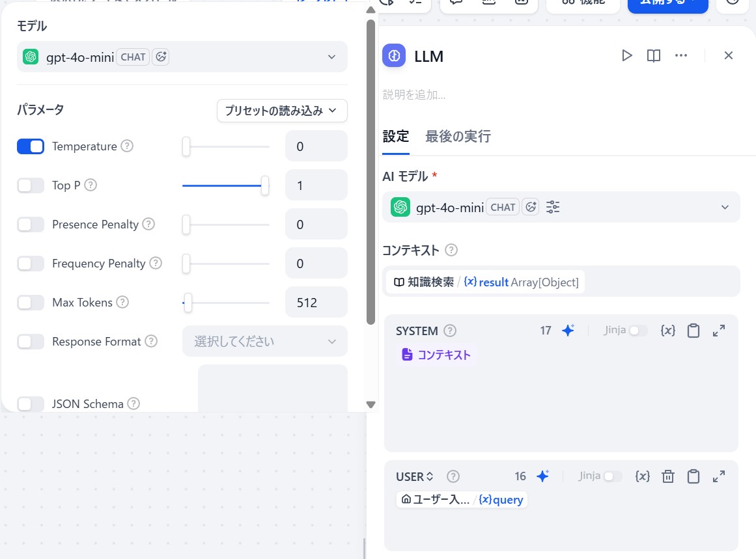This screenshot has width=756, height=559.
Task: Click the blue 公開する publish button
Action: (x=667, y=3)
